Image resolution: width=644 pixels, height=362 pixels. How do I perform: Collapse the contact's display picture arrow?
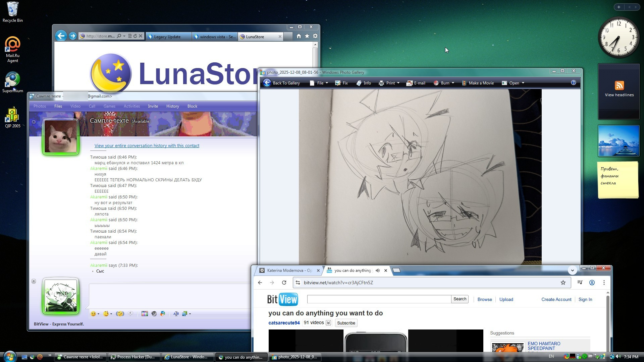pos(34,122)
